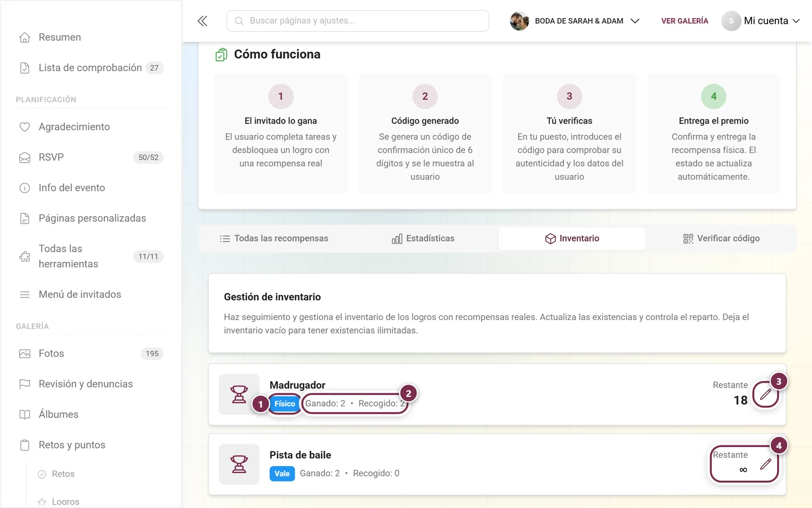The height and width of the screenshot is (508, 812).
Task: Click the Pista de baile trophy icon
Action: (x=239, y=465)
